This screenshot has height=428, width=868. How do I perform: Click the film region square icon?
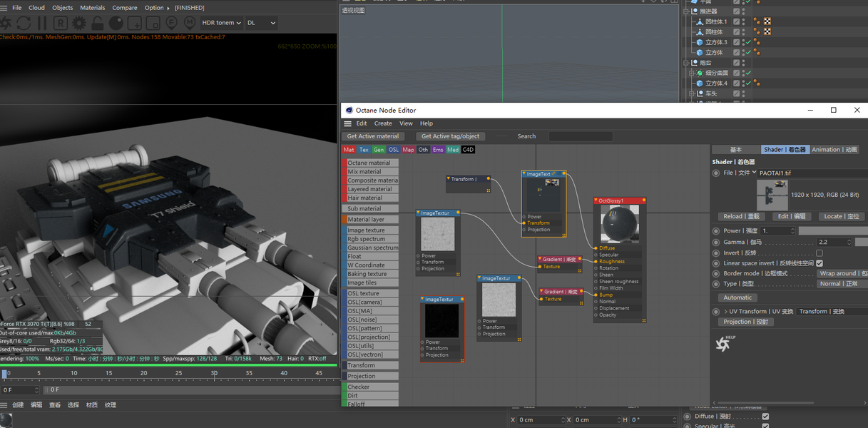[x=153, y=23]
